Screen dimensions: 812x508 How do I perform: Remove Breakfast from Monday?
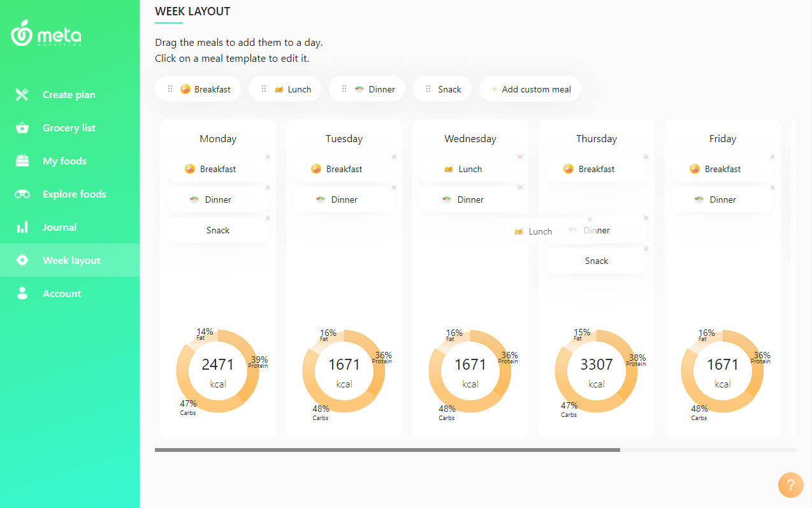[x=268, y=157]
